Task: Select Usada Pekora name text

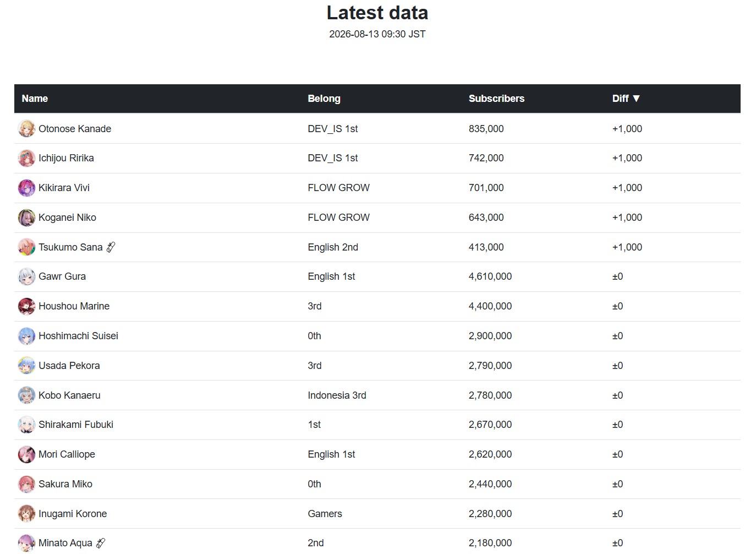Action: pos(69,366)
